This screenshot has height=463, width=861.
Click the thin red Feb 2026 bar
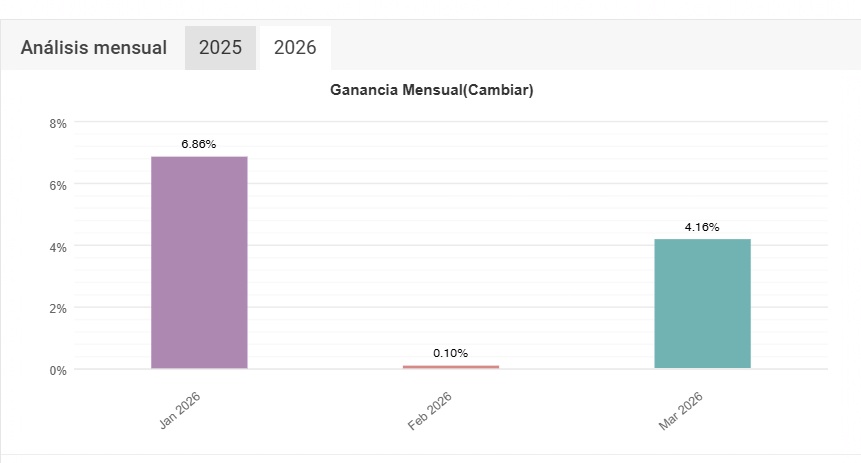coord(450,367)
